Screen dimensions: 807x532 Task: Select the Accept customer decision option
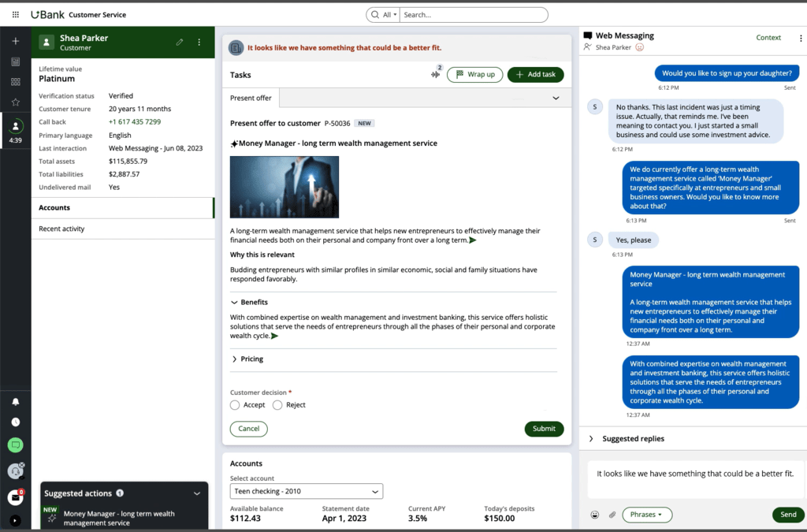pyautogui.click(x=236, y=404)
